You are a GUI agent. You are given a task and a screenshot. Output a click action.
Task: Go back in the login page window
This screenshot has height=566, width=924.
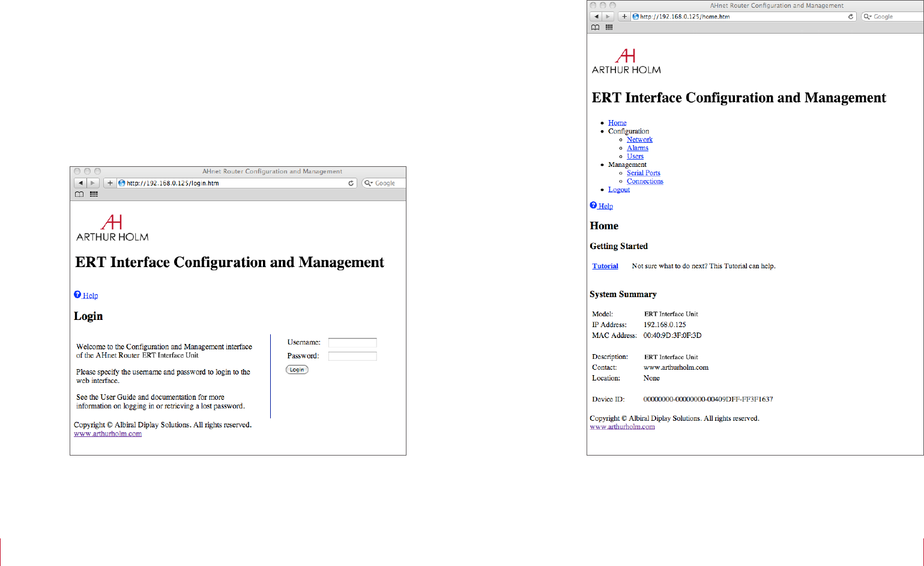tap(80, 183)
